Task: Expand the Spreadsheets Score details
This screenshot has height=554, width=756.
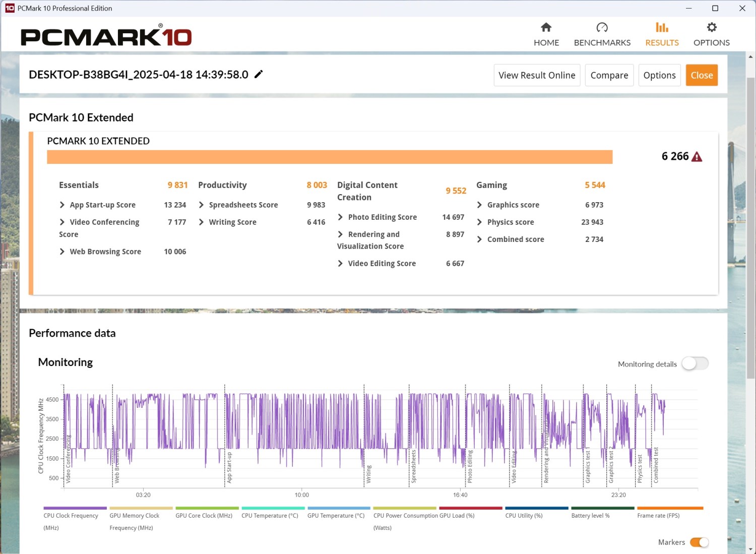Action: [201, 205]
